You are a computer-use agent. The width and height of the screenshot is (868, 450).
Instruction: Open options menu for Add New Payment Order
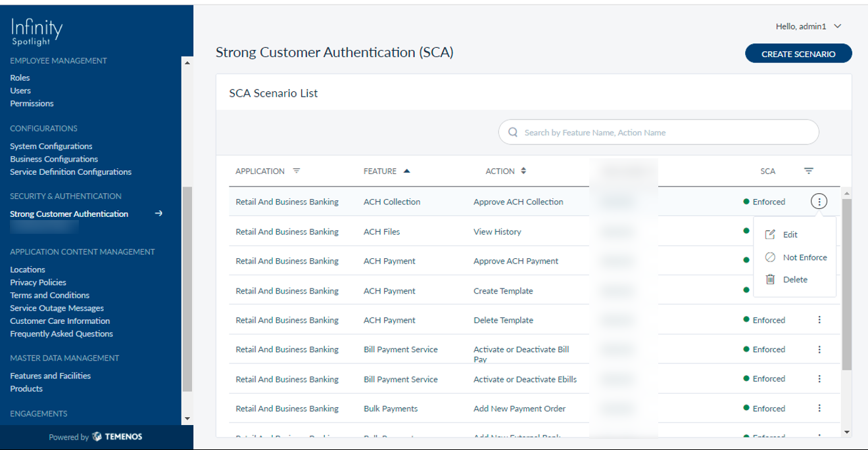[x=819, y=408]
